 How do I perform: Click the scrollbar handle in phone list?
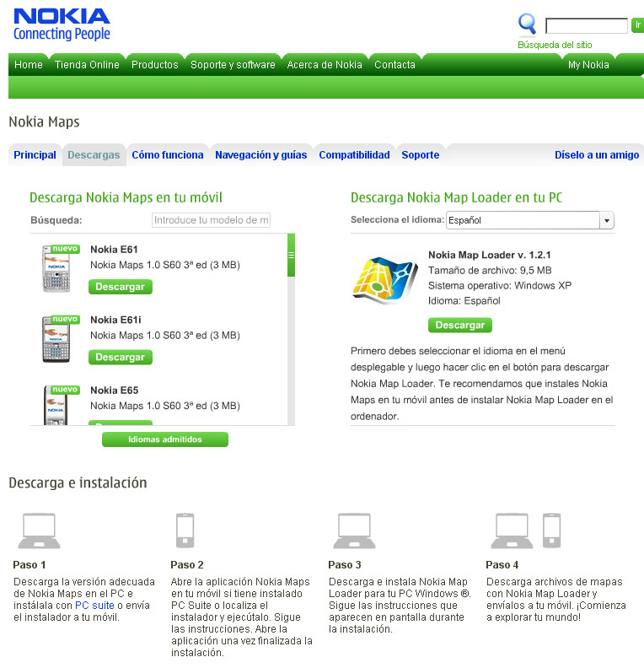(x=291, y=256)
